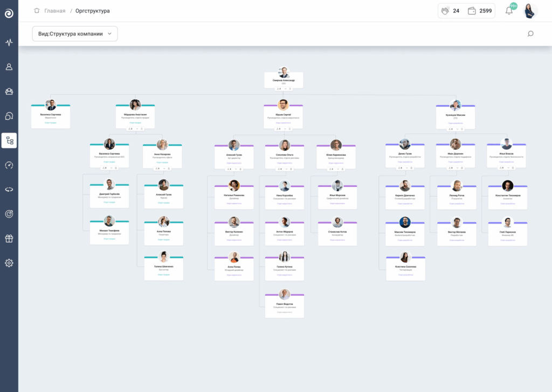Open the Вид: Структура компании dropdown
Screen dimensions: 552x392
75,34
